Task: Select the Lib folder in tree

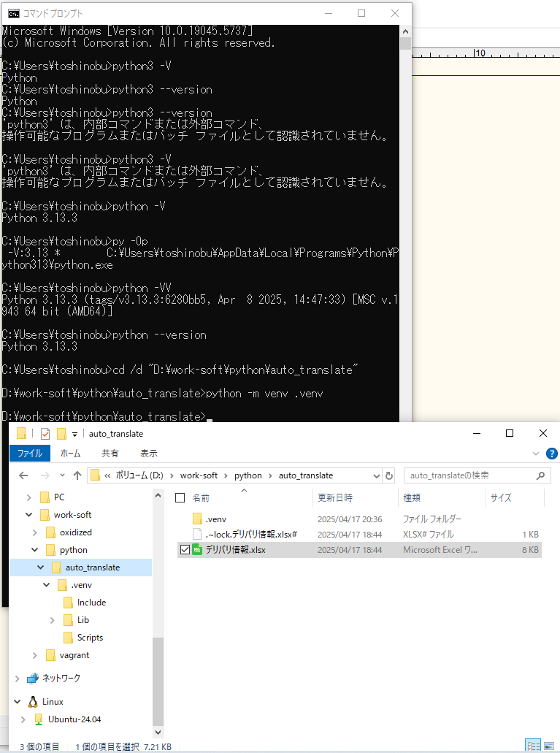Action: point(83,620)
